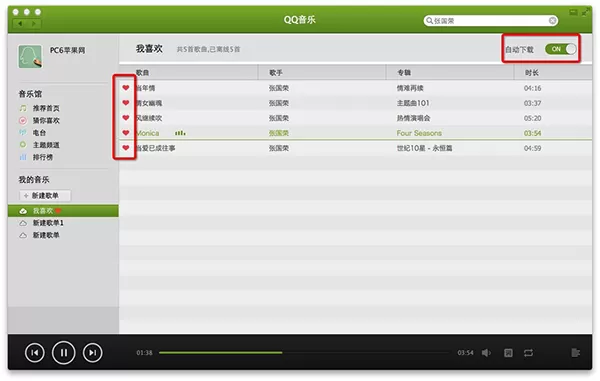This screenshot has width=600, height=381.
Task: Open album 主题曲101
Action: tap(413, 103)
